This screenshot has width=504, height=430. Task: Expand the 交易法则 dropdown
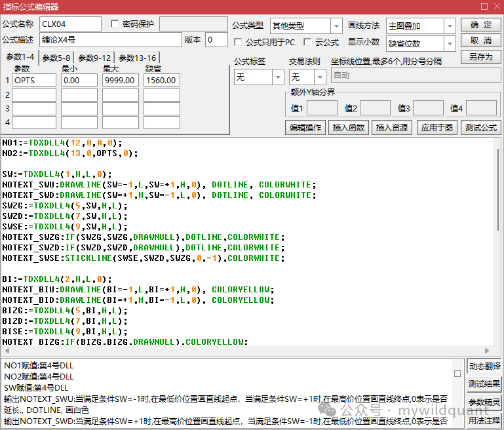point(320,77)
